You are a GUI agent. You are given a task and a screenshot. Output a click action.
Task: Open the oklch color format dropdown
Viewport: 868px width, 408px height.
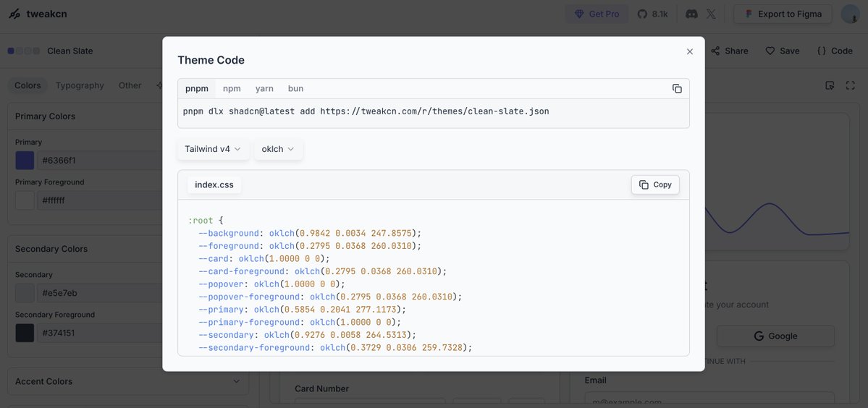click(278, 149)
